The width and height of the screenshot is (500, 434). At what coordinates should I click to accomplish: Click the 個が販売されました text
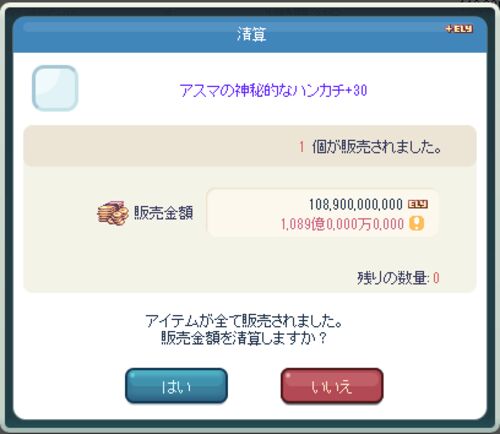pyautogui.click(x=377, y=147)
